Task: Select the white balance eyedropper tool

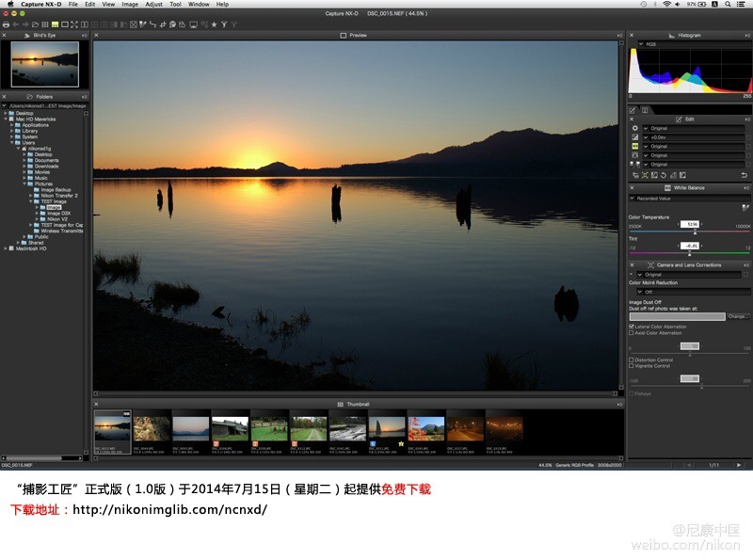Action: 745,207
